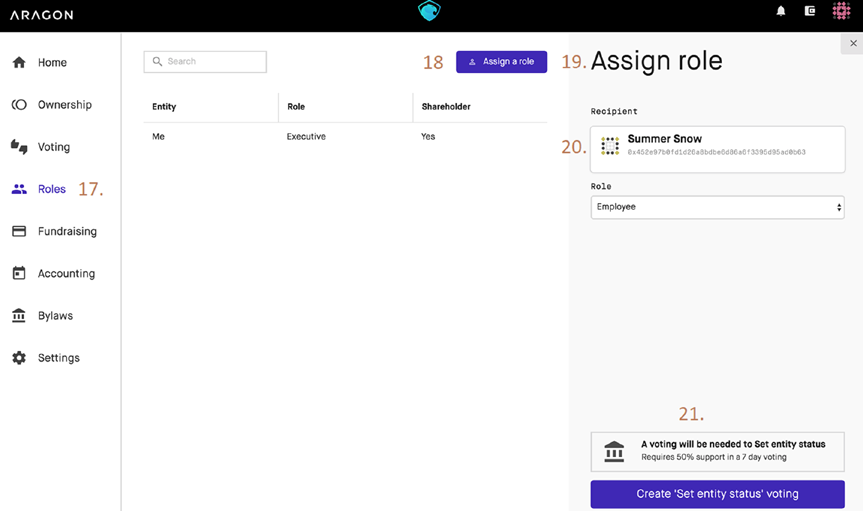Click the Ownership sidebar icon

coord(19,105)
